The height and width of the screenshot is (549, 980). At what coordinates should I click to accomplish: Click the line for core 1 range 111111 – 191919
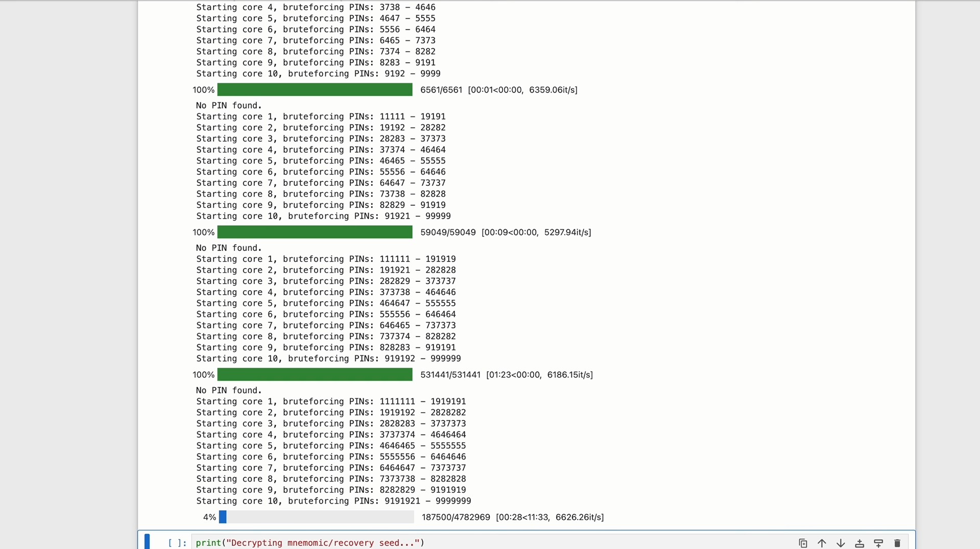click(326, 259)
